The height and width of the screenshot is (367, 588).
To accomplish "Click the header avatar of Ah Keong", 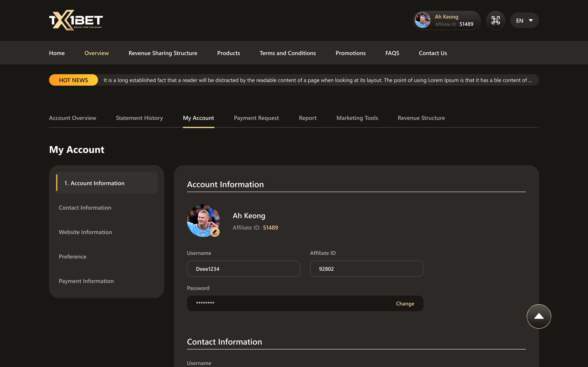I will [x=423, y=20].
